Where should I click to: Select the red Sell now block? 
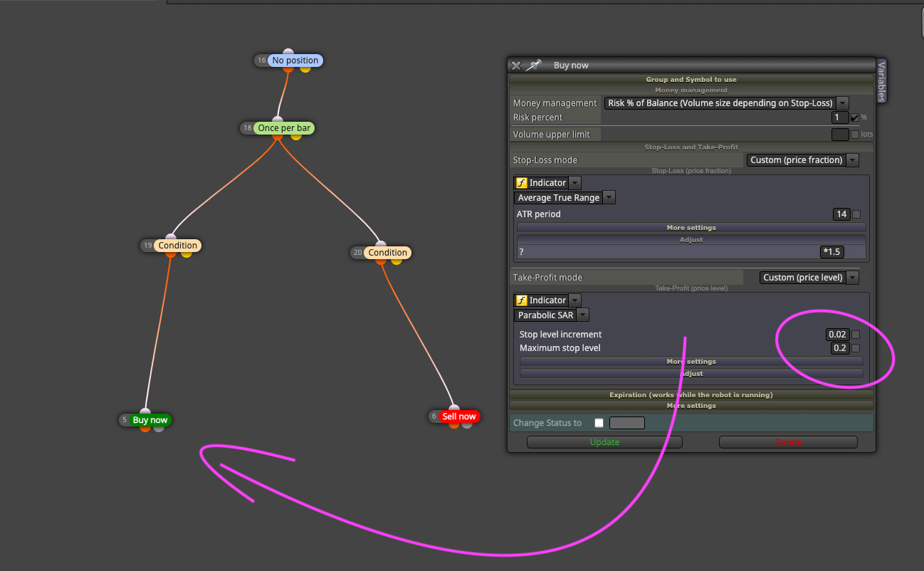pyautogui.click(x=459, y=417)
